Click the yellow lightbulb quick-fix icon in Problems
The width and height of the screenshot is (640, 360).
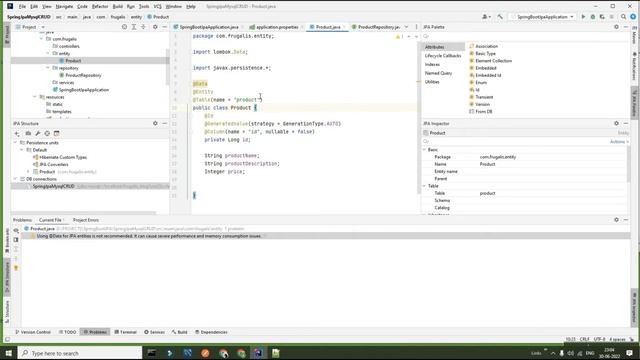tap(16, 268)
